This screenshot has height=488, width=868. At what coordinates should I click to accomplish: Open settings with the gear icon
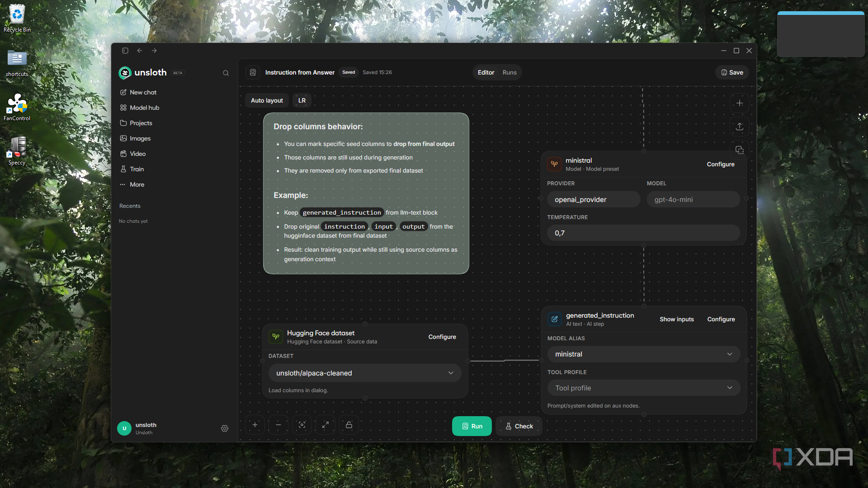coord(225,428)
